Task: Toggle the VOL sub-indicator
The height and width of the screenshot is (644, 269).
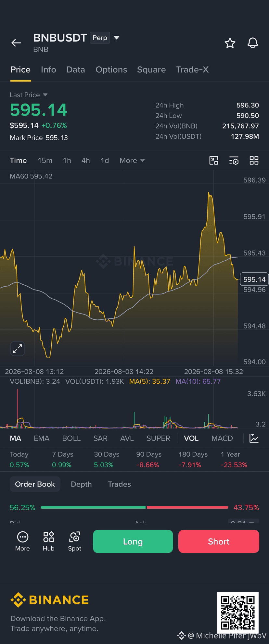Action: point(191,438)
